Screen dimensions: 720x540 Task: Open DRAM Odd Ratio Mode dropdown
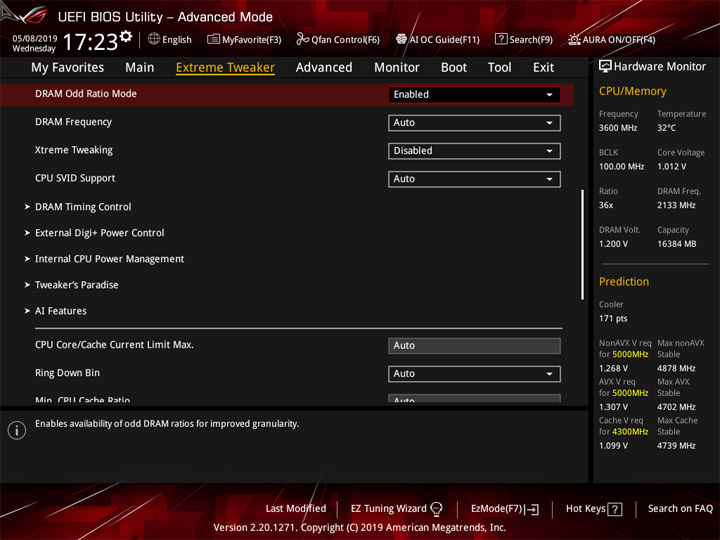pos(474,95)
